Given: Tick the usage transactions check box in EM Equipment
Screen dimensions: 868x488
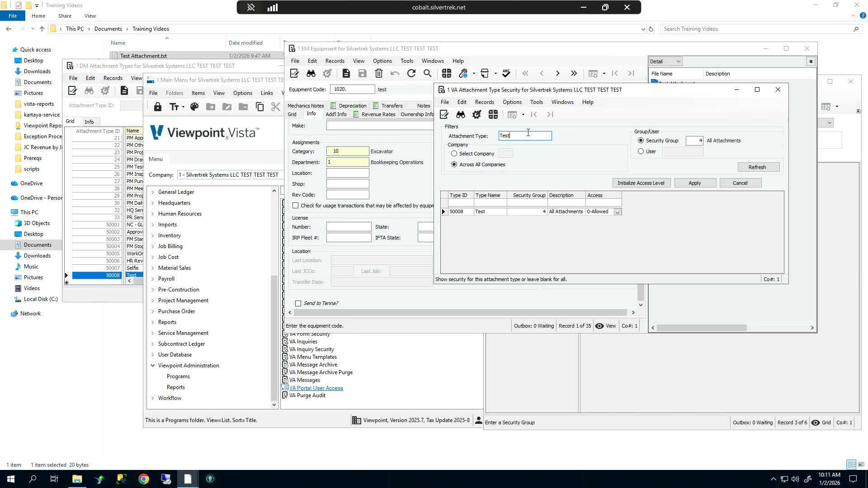Looking at the screenshot, I should [295, 206].
